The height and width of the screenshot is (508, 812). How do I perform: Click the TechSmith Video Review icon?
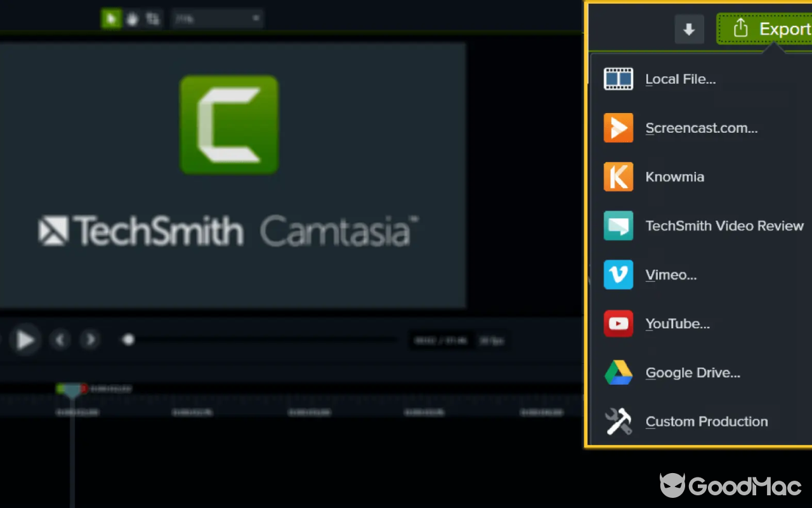click(618, 225)
